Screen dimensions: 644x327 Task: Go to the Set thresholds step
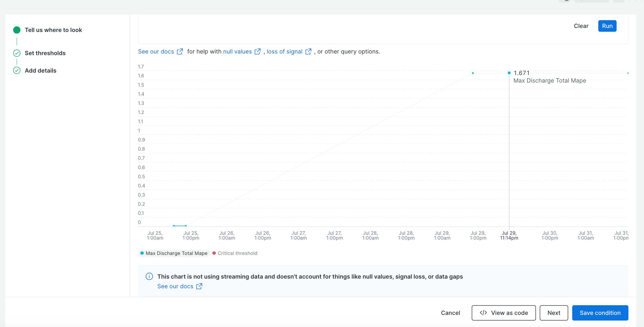click(45, 53)
